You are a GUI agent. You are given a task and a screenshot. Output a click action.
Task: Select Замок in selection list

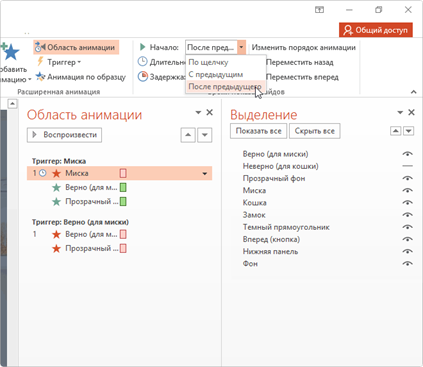[x=254, y=215]
